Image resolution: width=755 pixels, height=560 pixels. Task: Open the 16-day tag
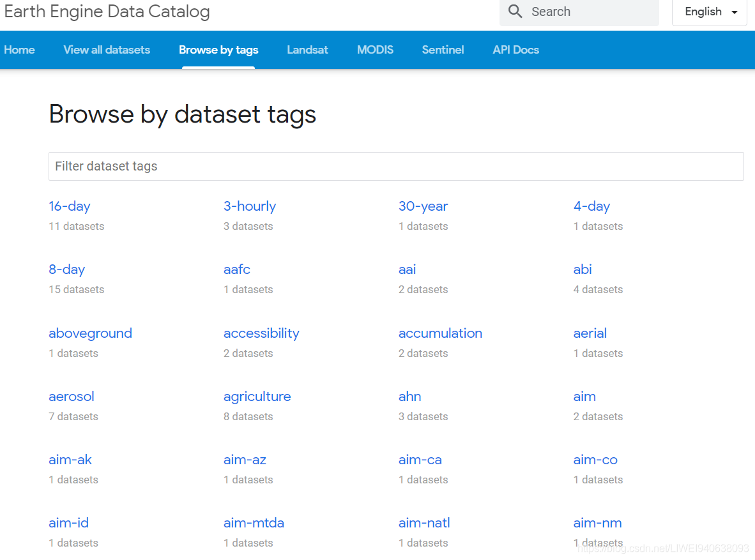(70, 206)
